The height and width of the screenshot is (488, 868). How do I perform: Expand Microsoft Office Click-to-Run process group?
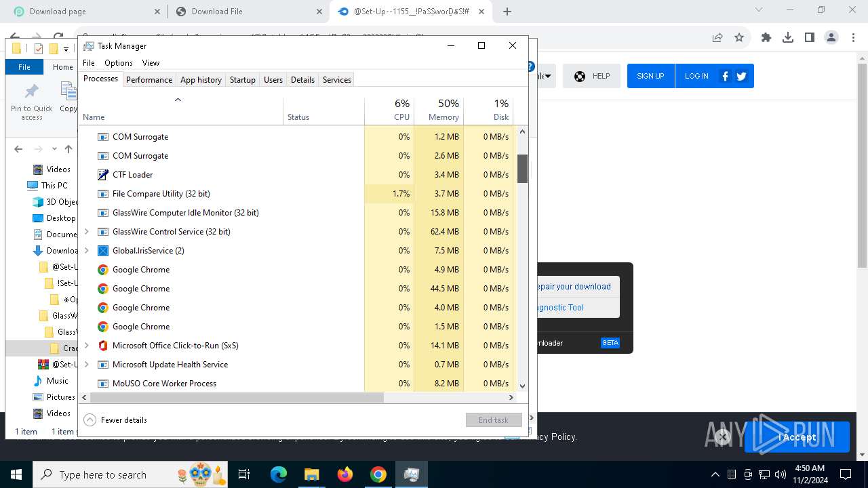click(86, 346)
